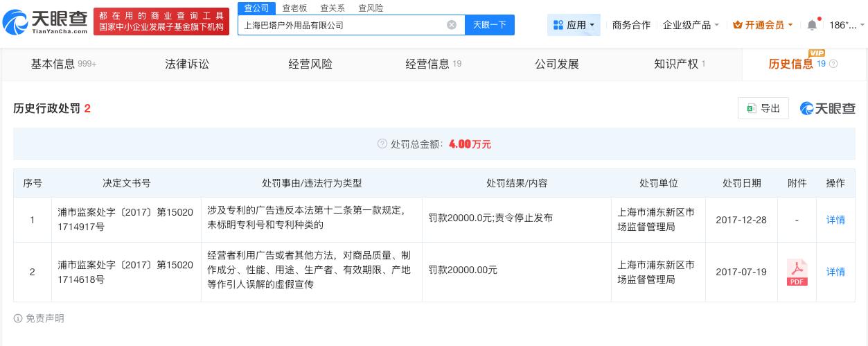Viewport: 868px width, 346px height.
Task: Click the 天眼一下 search button
Action: 490,25
